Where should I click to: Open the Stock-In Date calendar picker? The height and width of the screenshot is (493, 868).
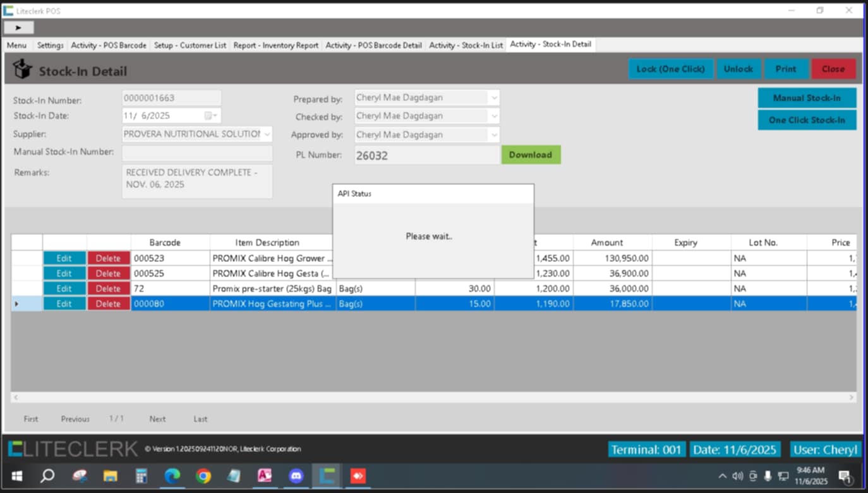[x=210, y=116]
